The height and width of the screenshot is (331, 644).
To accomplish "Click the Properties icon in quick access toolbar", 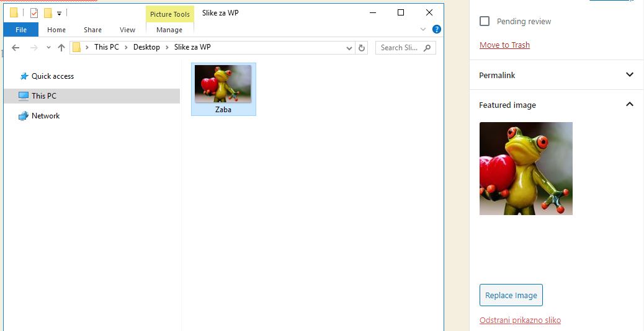I will coord(34,13).
